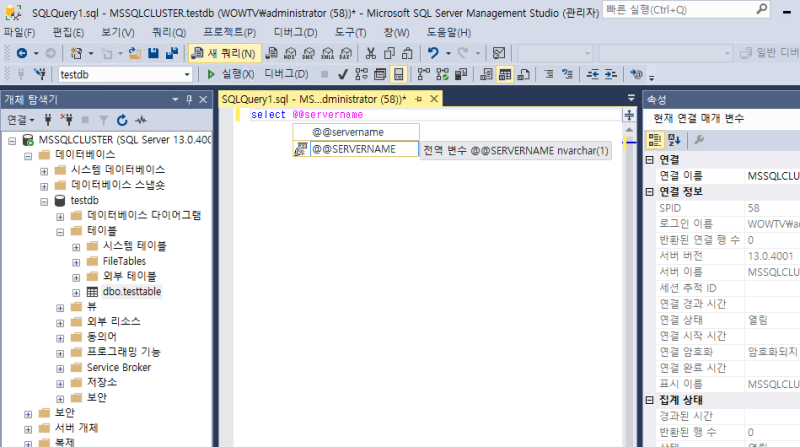The width and height of the screenshot is (800, 447).
Task: Open the 파일(F) menu
Action: click(19, 32)
